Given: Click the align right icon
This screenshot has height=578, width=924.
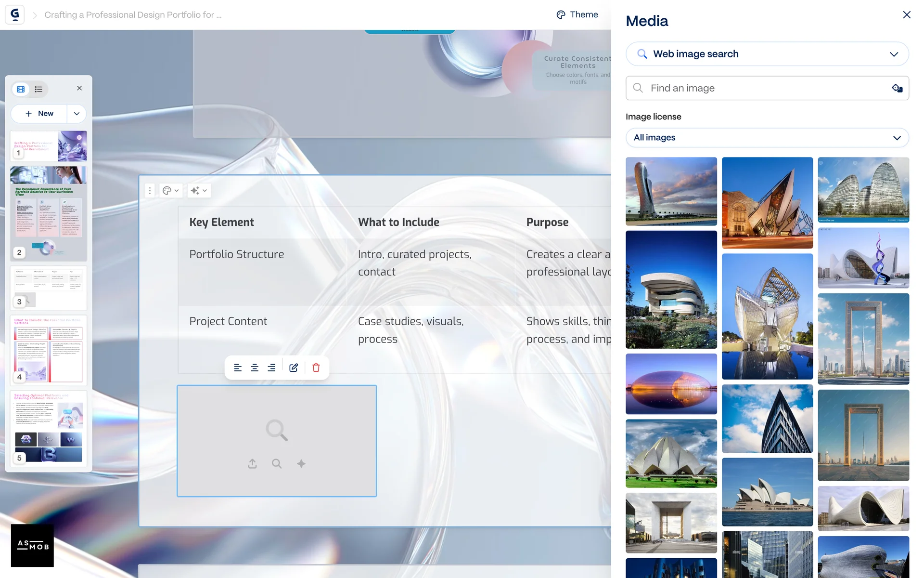Looking at the screenshot, I should (271, 368).
